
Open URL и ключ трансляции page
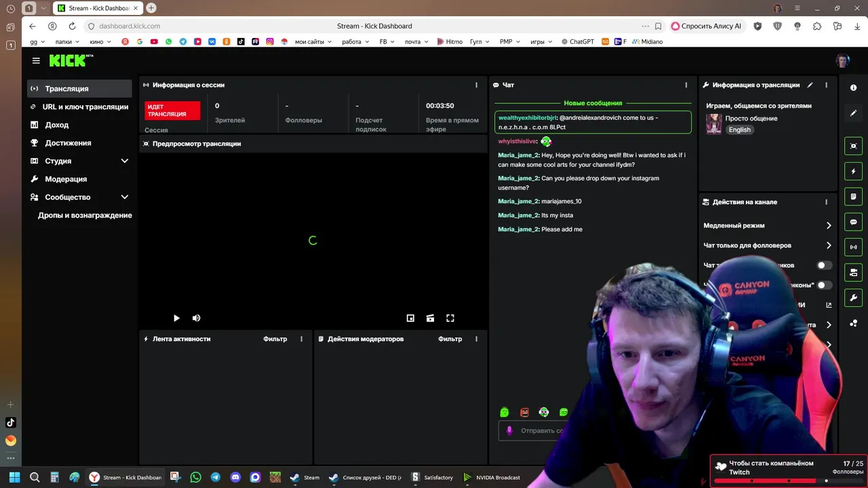click(79, 107)
